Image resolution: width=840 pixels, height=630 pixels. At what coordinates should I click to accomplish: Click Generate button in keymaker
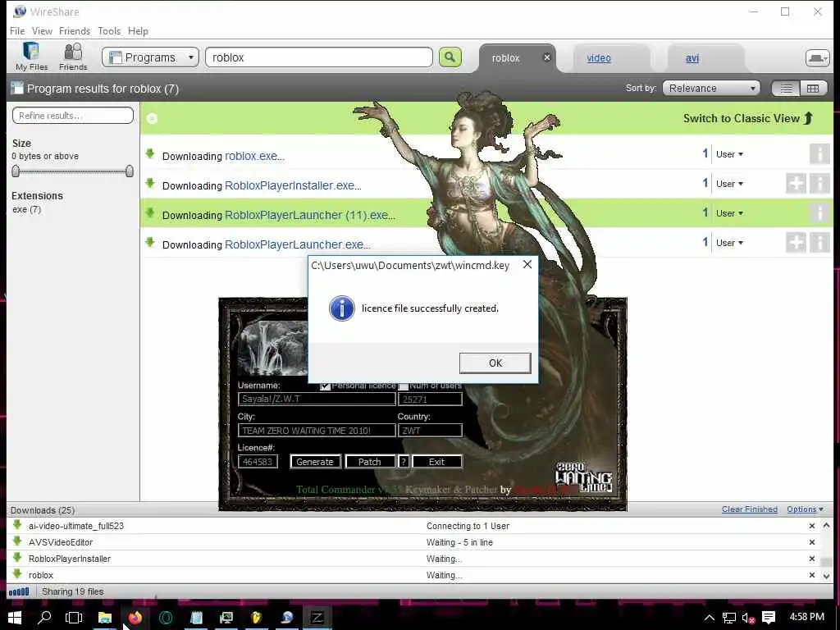[x=315, y=461]
